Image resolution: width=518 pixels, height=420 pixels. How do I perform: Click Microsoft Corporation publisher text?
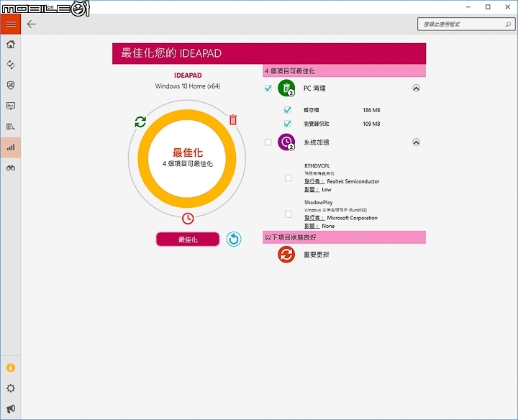coord(352,218)
